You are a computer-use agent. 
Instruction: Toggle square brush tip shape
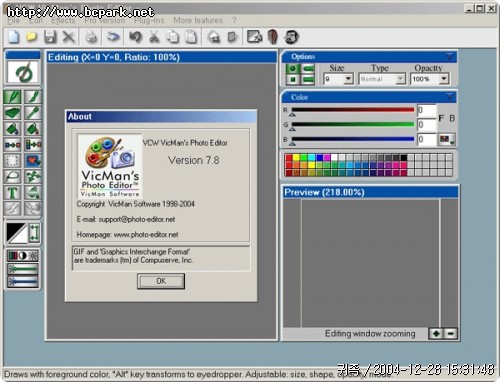click(x=293, y=80)
